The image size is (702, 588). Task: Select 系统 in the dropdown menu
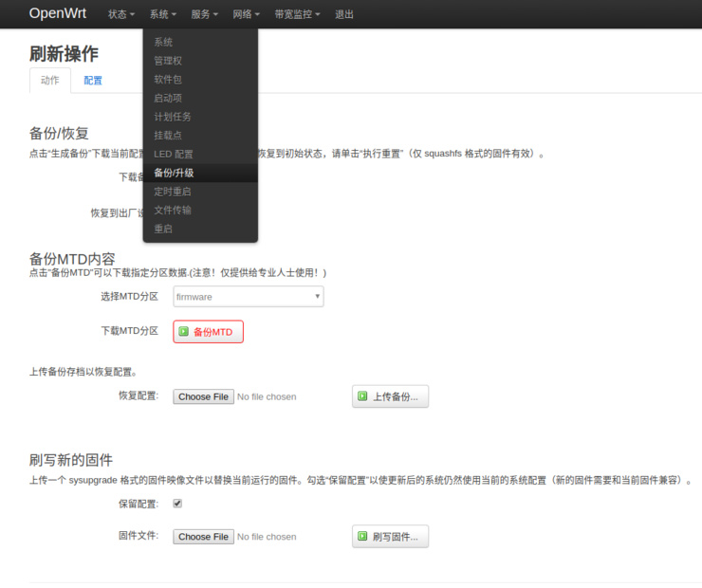[200, 42]
